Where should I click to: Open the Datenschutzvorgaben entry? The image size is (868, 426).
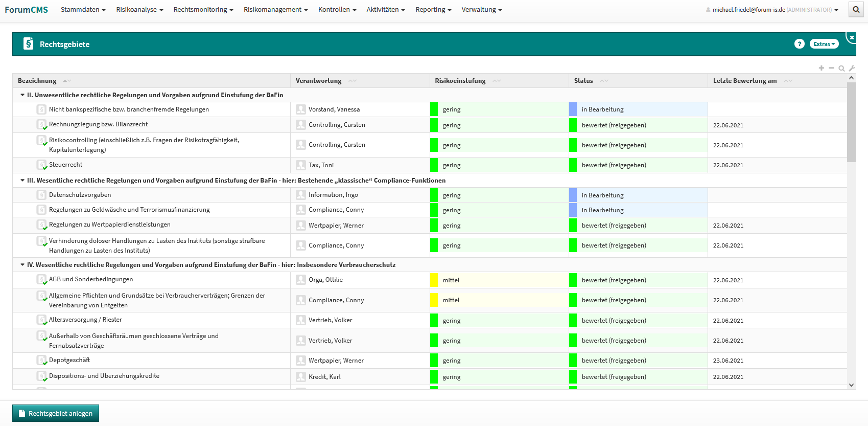coord(80,195)
